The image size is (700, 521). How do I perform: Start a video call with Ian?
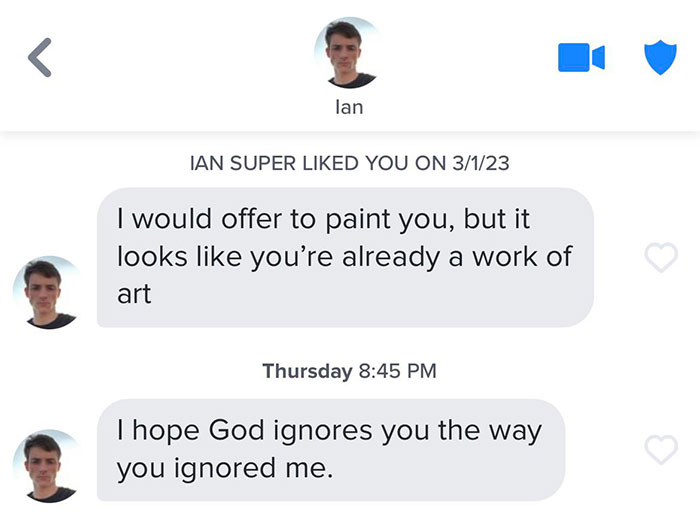pyautogui.click(x=580, y=58)
